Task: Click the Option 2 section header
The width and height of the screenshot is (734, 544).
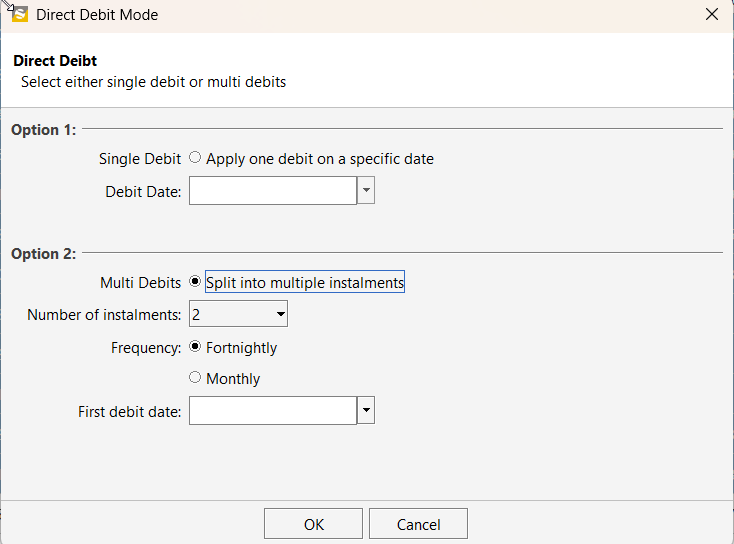Action: (x=44, y=254)
